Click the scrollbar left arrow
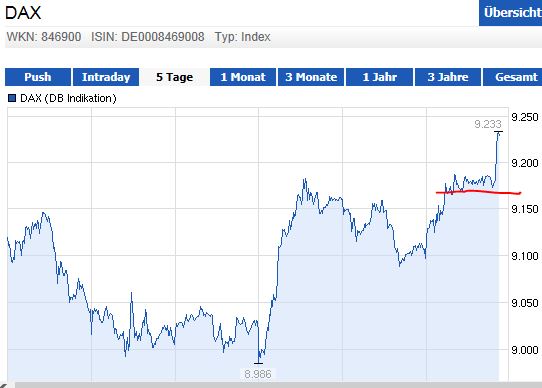The width and height of the screenshot is (542, 388). click(5, 385)
